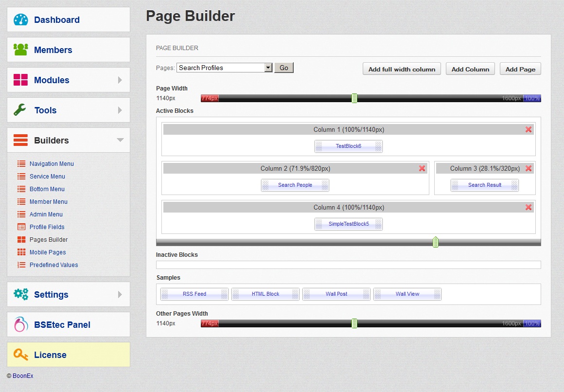Viewport: 564px width, 392px height.
Task: Remove Column 4 from Active Blocks
Action: tap(529, 207)
